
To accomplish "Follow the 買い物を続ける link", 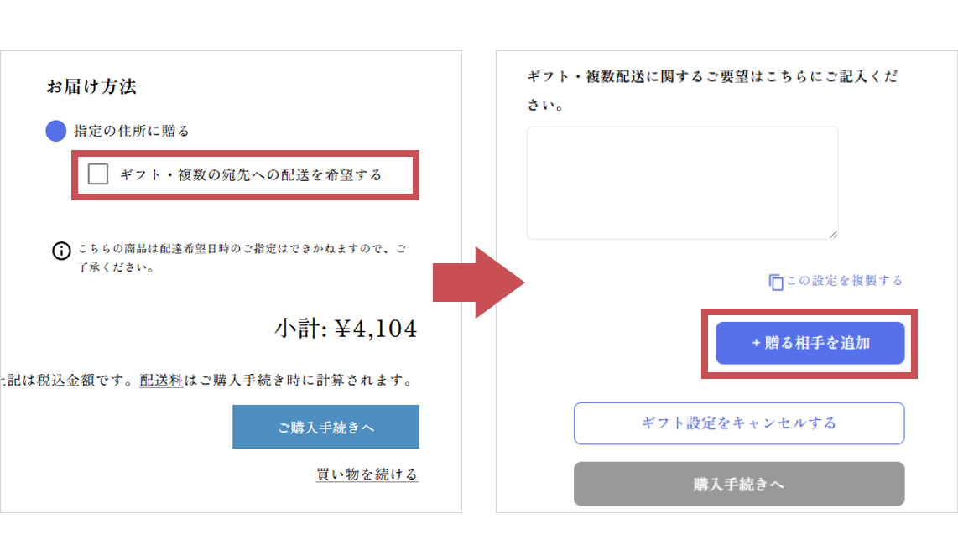I will pos(367,474).
